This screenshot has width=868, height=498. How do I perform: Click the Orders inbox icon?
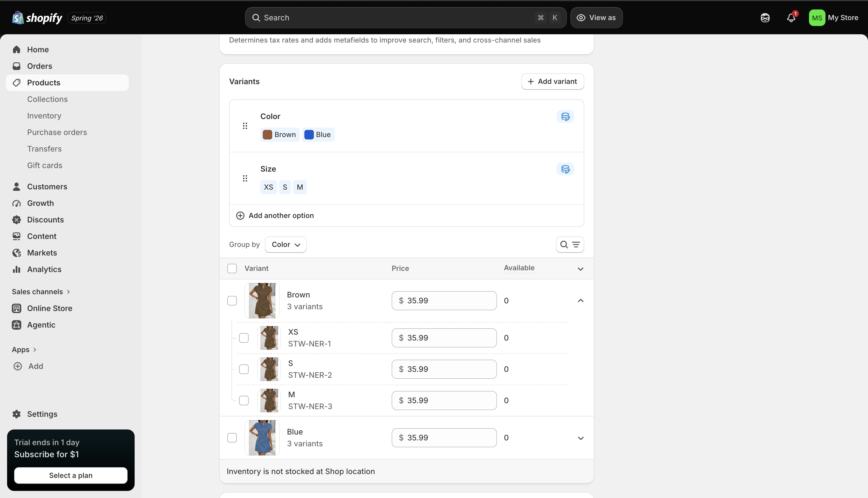tap(17, 66)
